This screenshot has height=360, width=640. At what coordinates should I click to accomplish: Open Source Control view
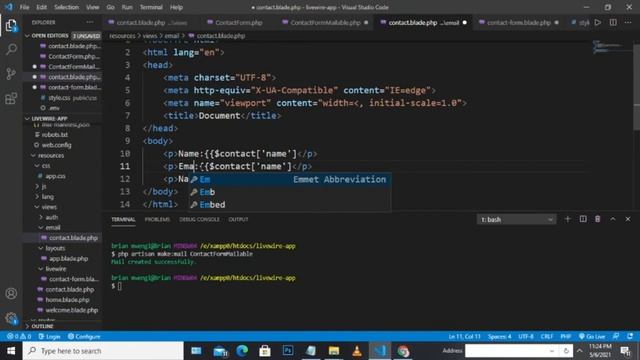point(11,74)
